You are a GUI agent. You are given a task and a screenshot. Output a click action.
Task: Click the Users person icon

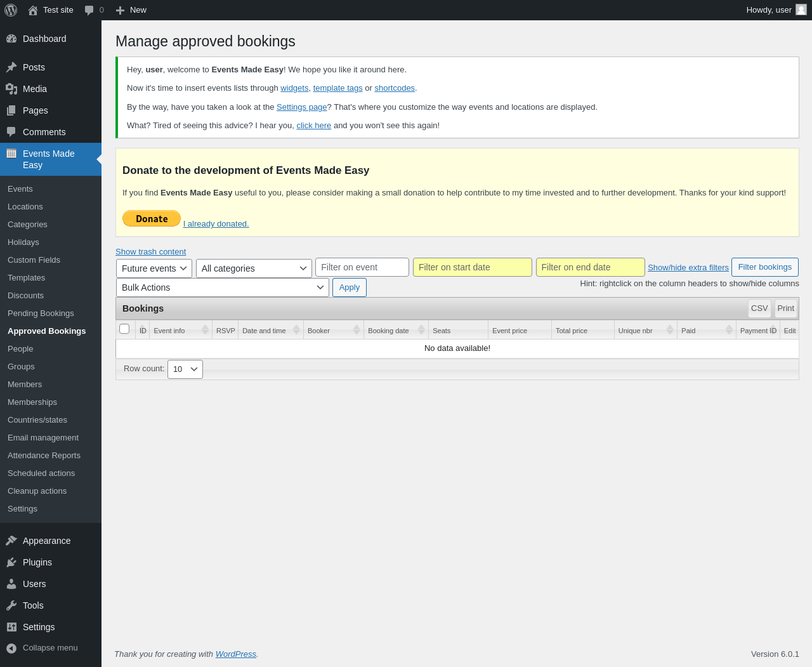(11, 584)
